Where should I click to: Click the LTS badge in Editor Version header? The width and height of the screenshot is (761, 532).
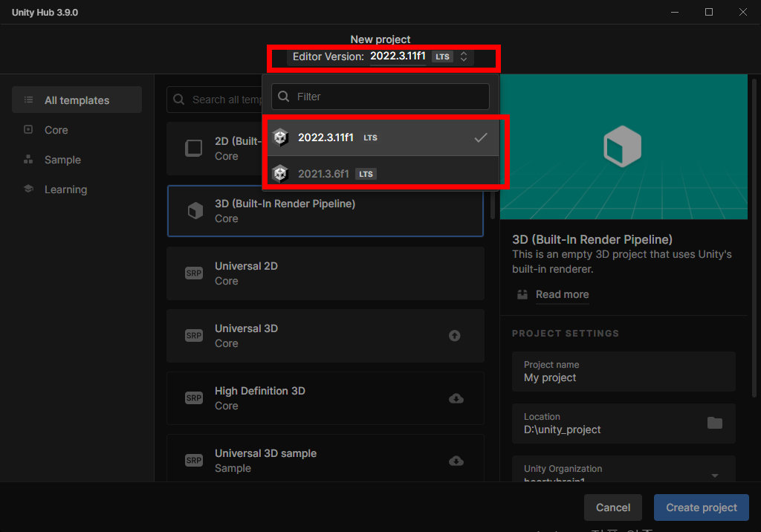[442, 56]
